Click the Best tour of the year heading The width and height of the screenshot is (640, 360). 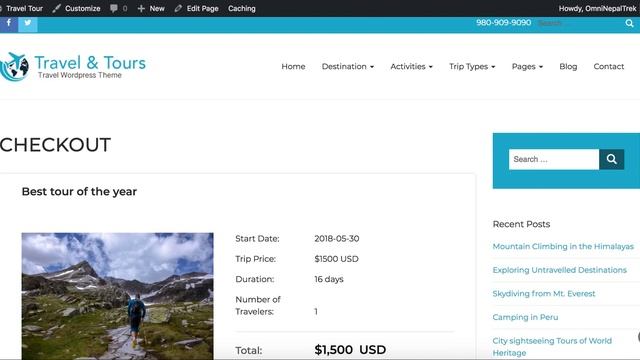coord(79,192)
